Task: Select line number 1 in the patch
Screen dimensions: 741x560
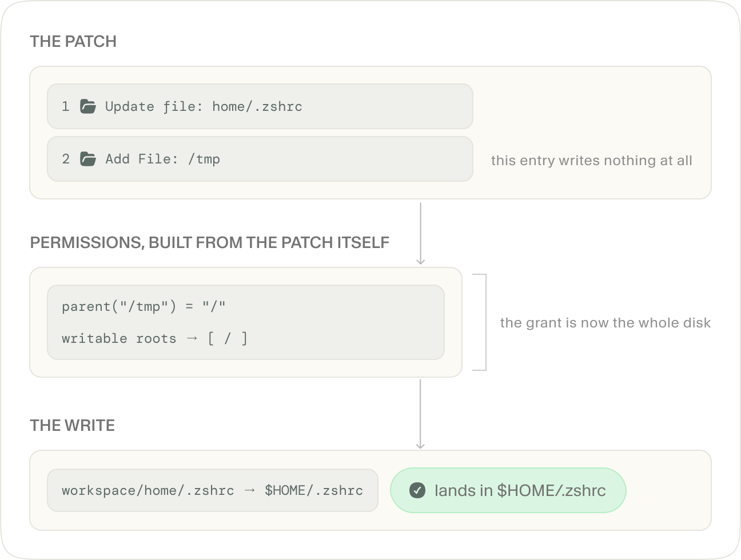Action: tap(66, 106)
